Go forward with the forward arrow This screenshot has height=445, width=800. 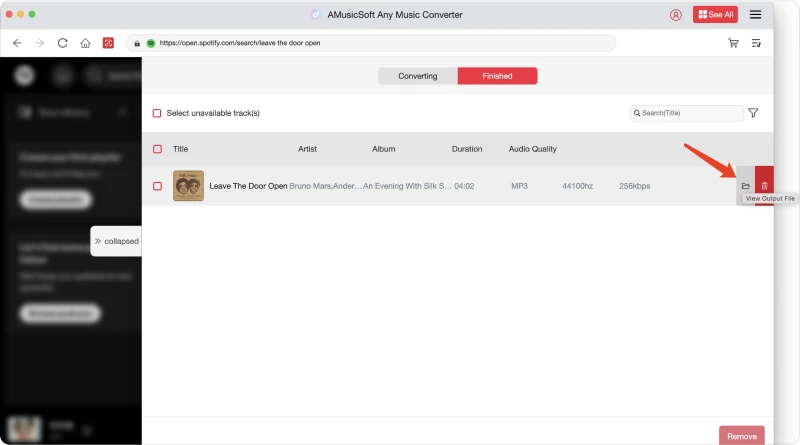point(40,43)
